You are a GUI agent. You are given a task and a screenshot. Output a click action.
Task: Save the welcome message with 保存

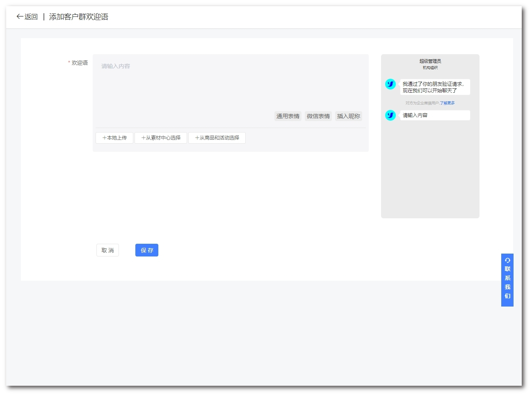(x=147, y=250)
